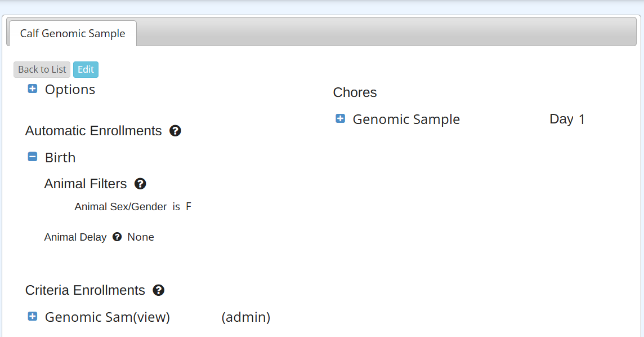
Task: Click the Animal Delay None value
Action: [x=141, y=237]
